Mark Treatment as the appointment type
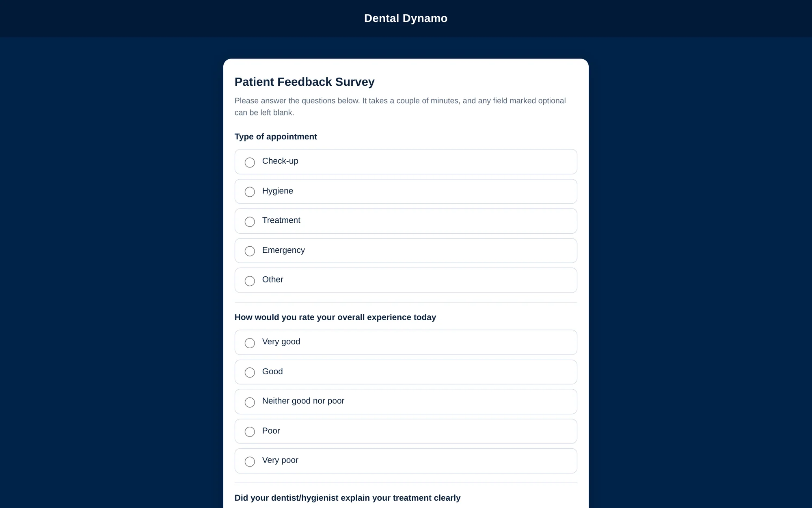The height and width of the screenshot is (508, 812). (x=250, y=221)
